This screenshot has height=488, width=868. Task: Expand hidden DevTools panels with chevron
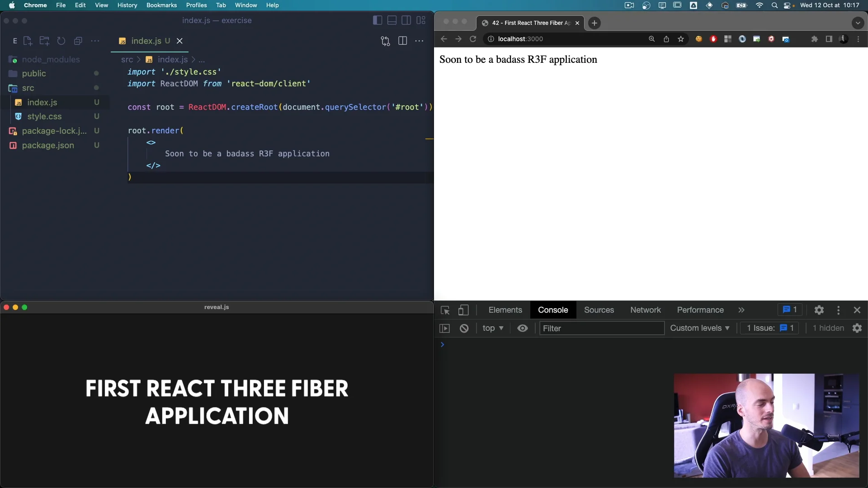tap(741, 310)
